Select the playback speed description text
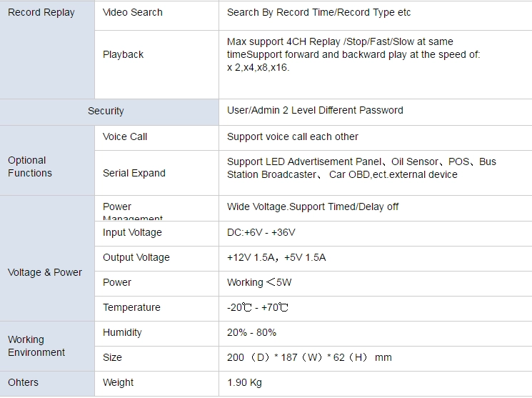Screen dimensions: 532x398 [353, 55]
